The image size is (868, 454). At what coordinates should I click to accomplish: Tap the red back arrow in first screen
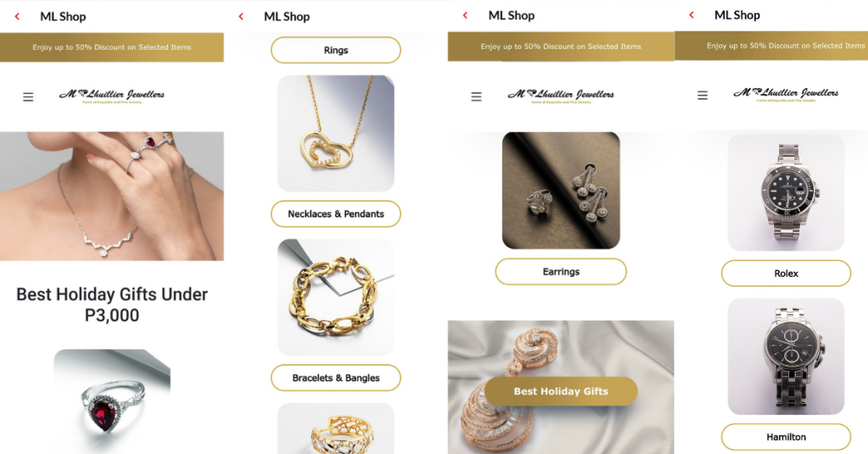tap(17, 17)
